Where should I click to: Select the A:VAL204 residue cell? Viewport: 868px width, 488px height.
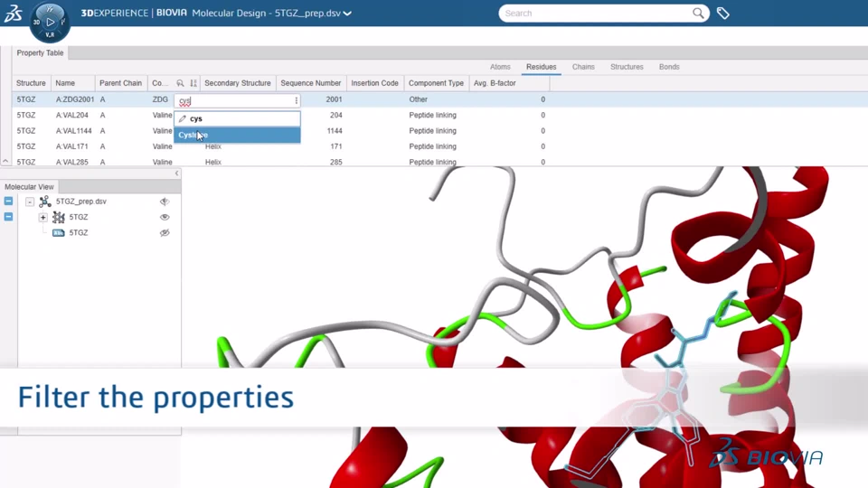pos(72,115)
